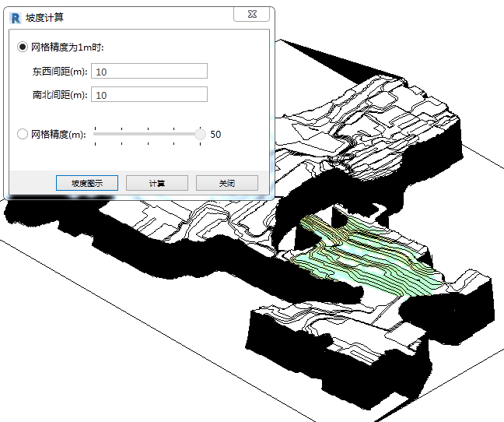Click the middle of the 网格精度 slider track
Screen dimensions: 504x422
pos(148,134)
